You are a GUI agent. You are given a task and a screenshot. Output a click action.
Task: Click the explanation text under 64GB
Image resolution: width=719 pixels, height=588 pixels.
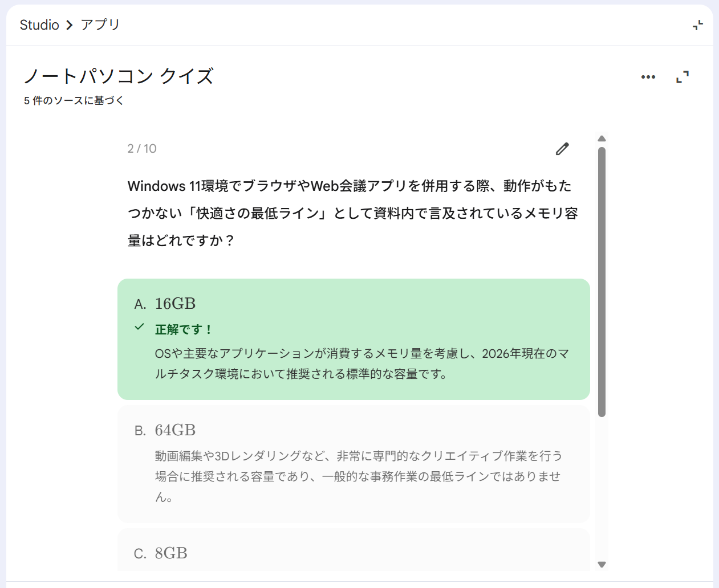(x=359, y=476)
